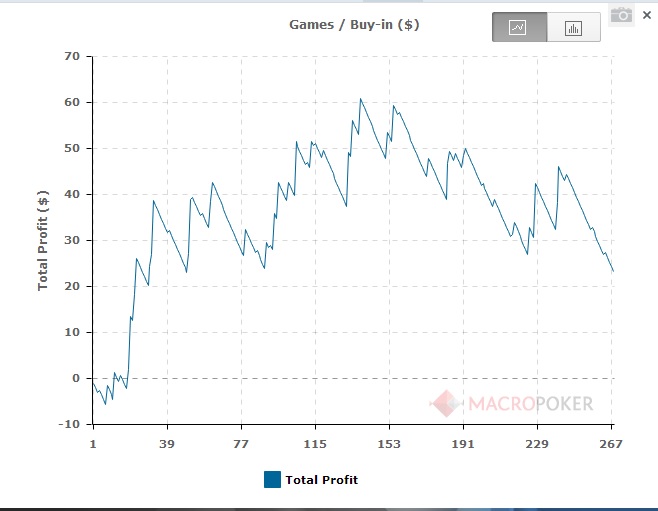Click the 0 value on the Y axis

coord(76,378)
